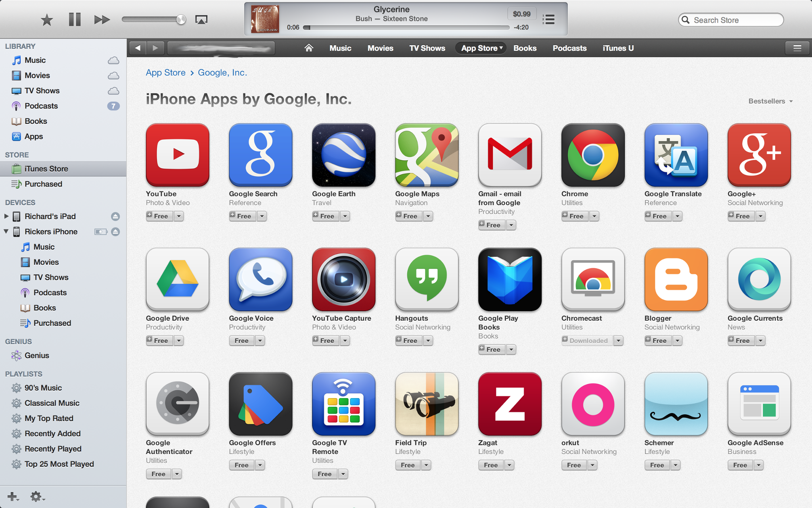Viewport: 812px width, 508px height.
Task: Open the YouTube app page
Action: click(x=177, y=154)
